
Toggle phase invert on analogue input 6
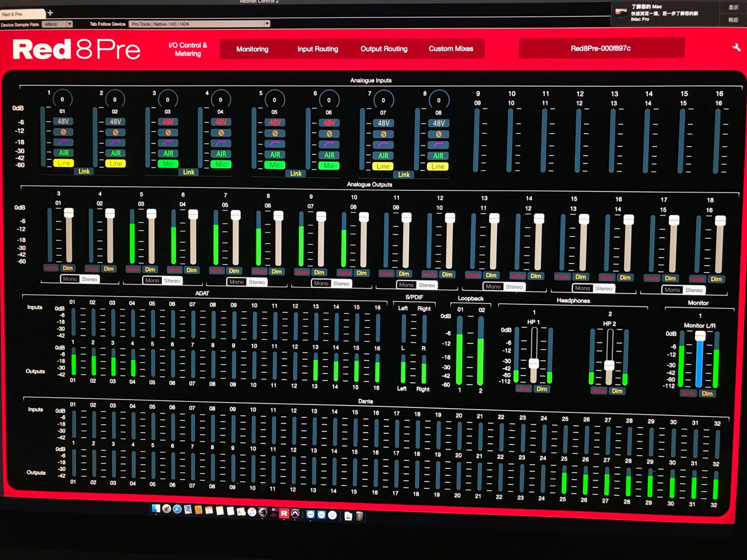click(329, 134)
